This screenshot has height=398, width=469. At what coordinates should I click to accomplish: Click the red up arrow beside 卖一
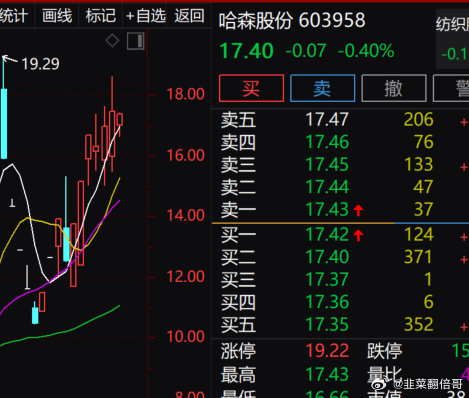(358, 210)
